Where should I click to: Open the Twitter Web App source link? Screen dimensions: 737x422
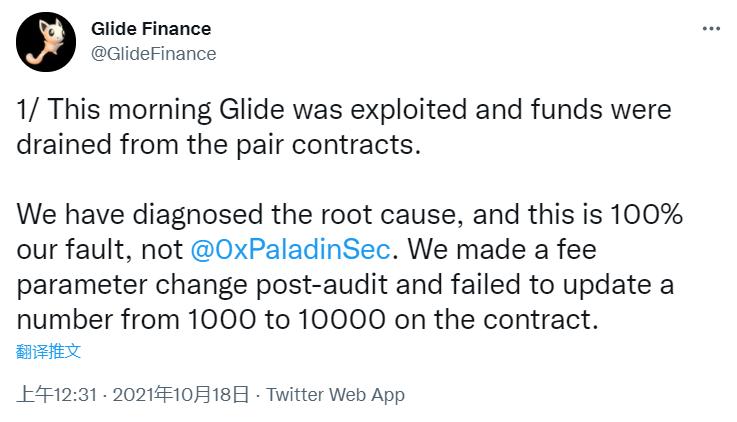click(335, 394)
